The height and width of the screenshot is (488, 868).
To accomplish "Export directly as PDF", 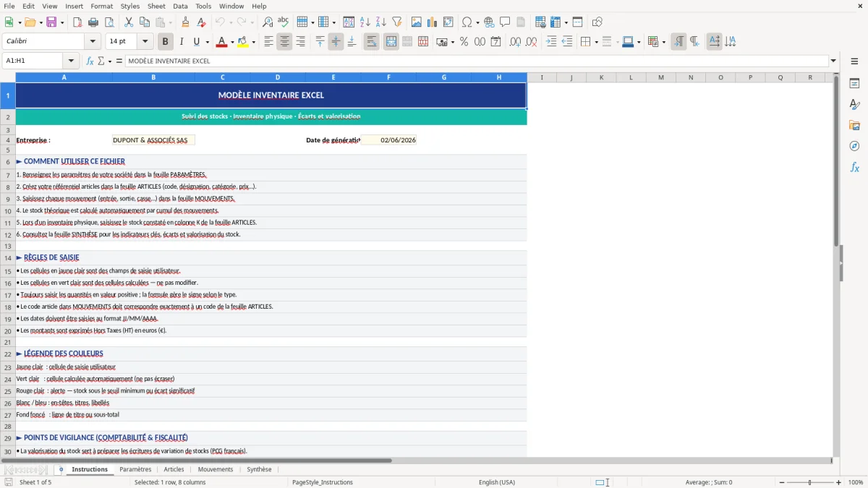I will click(x=77, y=22).
